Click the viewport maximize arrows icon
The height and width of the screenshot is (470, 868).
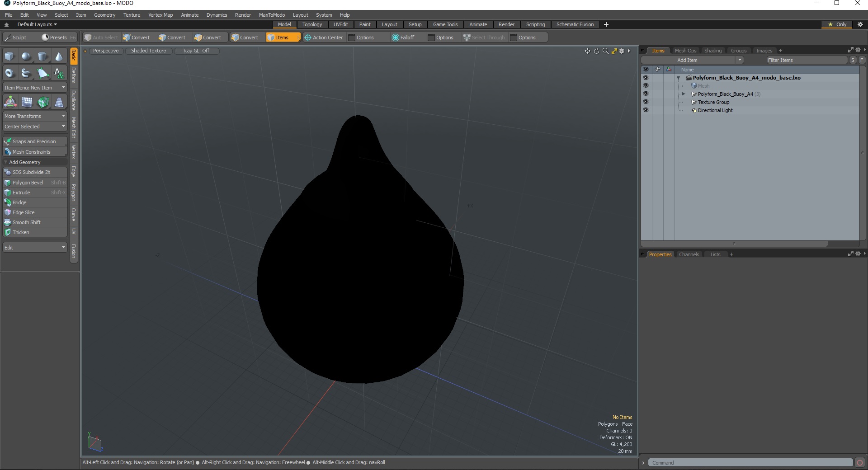point(614,51)
